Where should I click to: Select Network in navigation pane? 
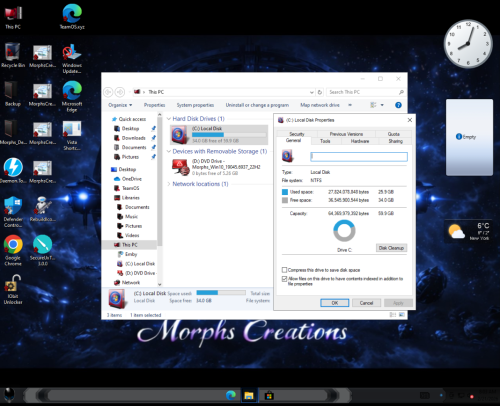click(x=131, y=283)
